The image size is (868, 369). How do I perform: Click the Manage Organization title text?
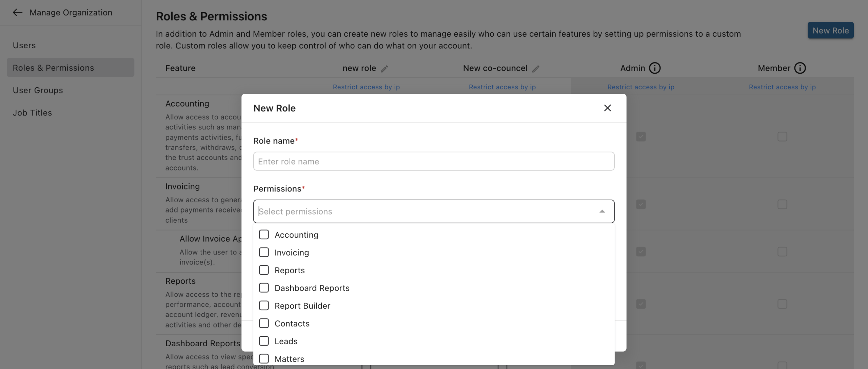[71, 13]
